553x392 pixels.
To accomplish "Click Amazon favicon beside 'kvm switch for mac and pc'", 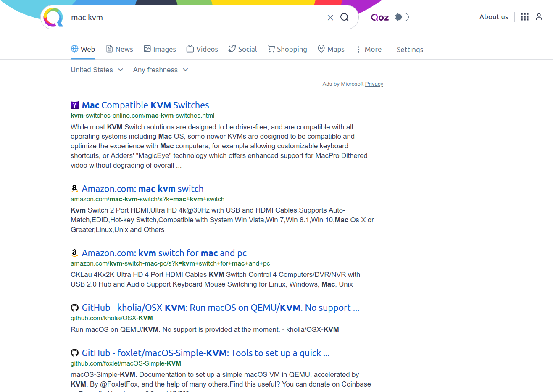I will (x=74, y=253).
